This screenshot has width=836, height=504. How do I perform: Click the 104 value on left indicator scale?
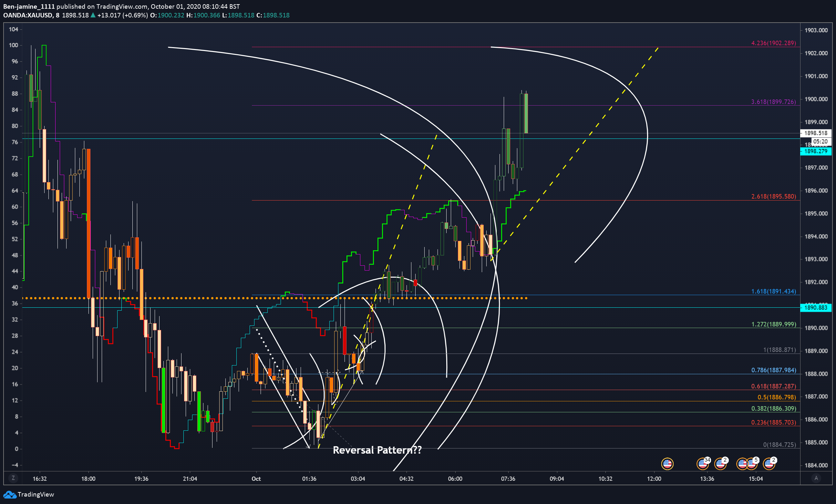click(13, 29)
